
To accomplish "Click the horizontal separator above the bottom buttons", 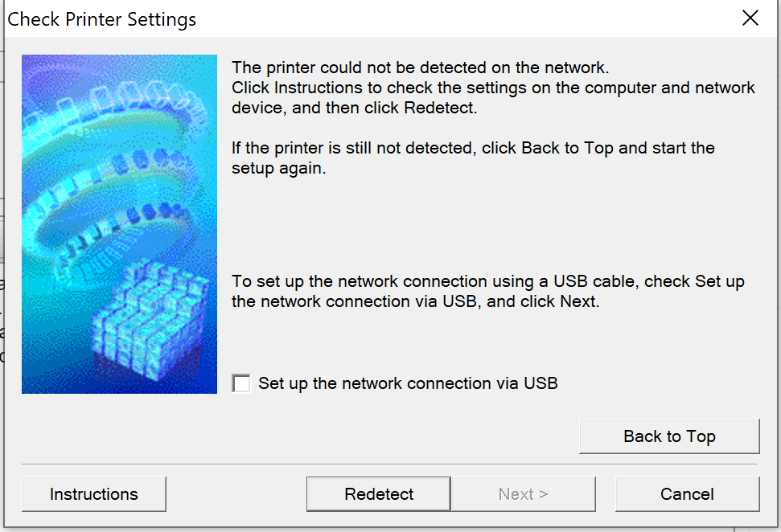I will point(389,464).
